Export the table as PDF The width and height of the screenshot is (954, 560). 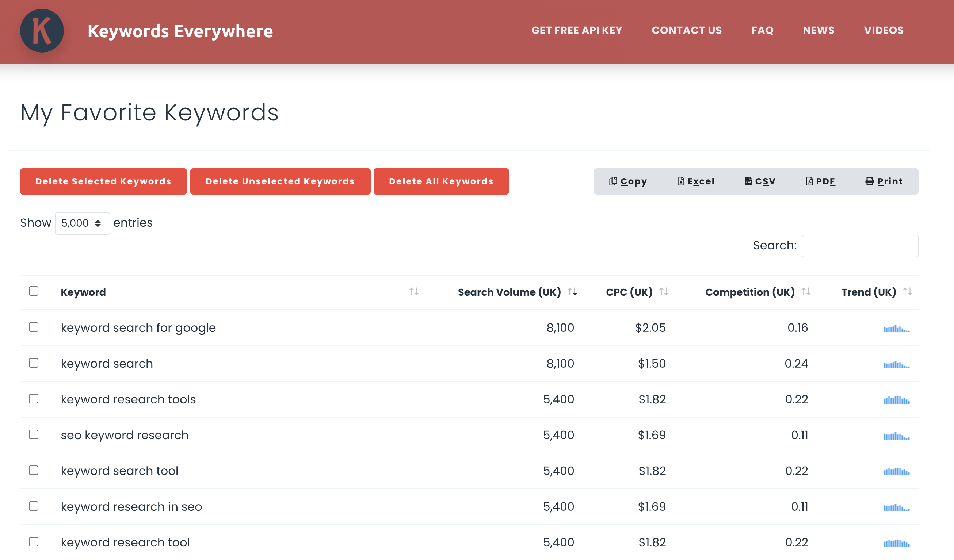tap(820, 181)
